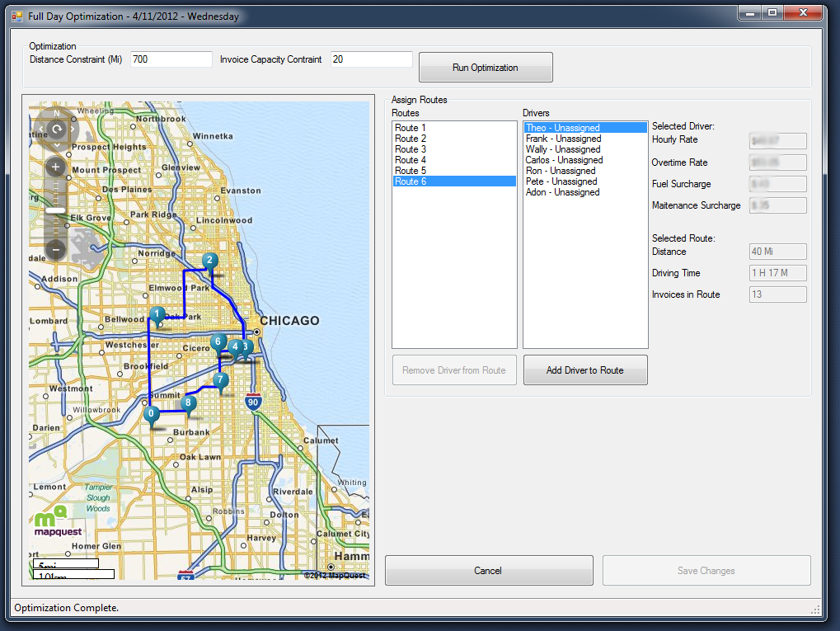Click the Run Optimization button

(486, 68)
